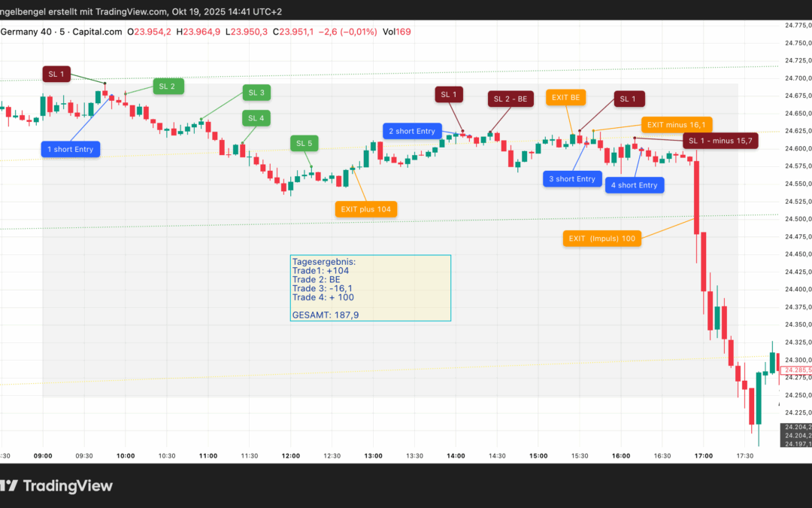Click the TradingView logo

click(56, 486)
